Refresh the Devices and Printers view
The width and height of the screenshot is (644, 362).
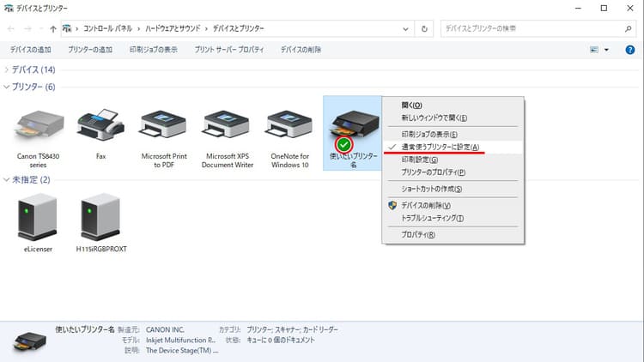[424, 28]
